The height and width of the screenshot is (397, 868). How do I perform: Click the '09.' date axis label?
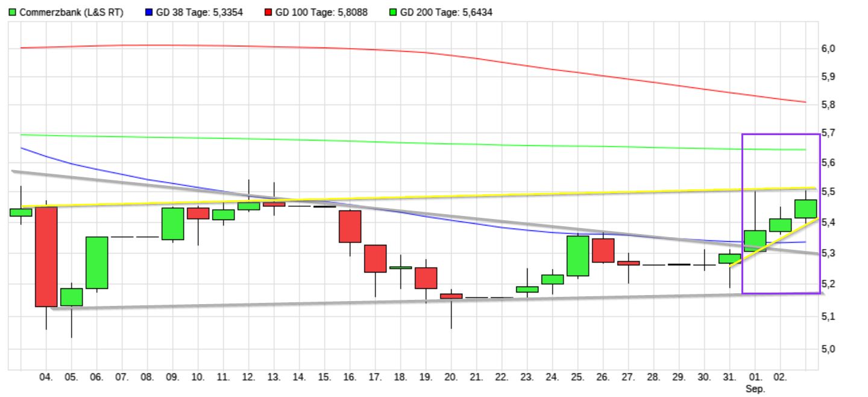(x=172, y=378)
